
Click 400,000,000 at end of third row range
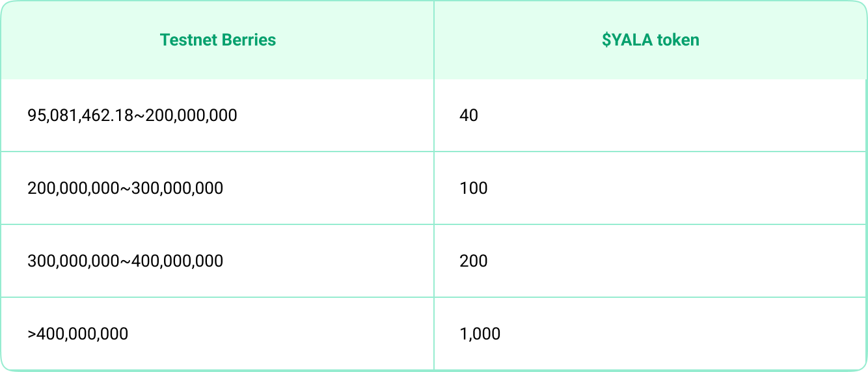click(x=178, y=261)
